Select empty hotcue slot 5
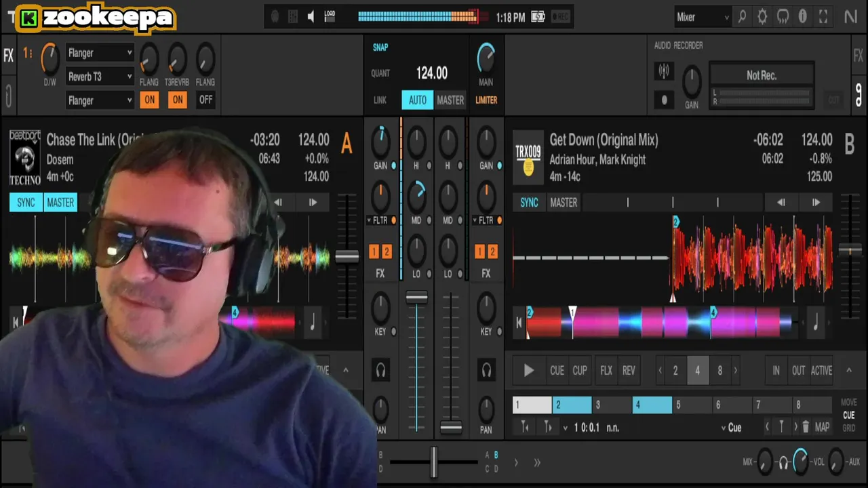Screen dimensions: 868x488 pyautogui.click(x=692, y=405)
